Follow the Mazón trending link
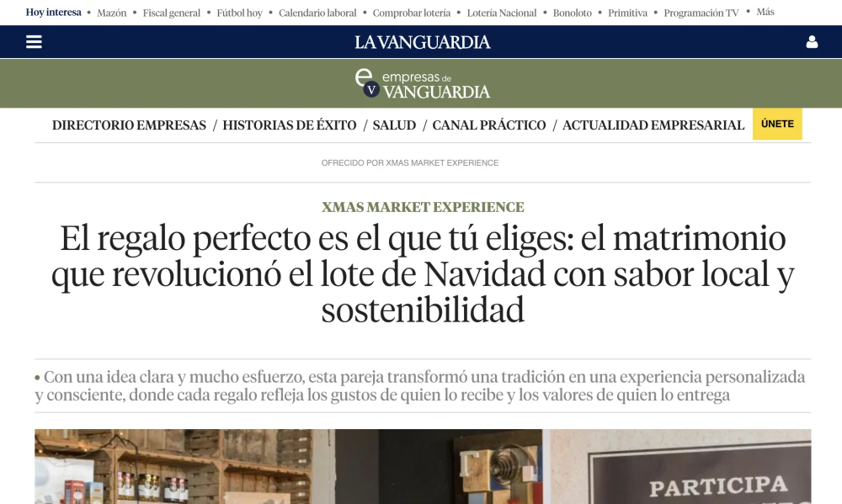 [112, 13]
